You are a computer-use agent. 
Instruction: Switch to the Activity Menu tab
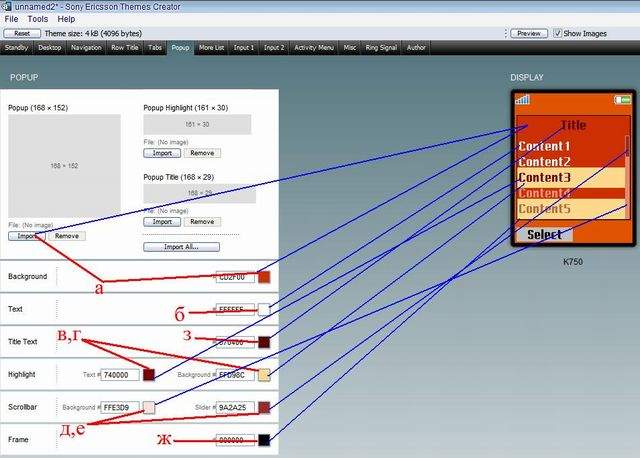[314, 47]
